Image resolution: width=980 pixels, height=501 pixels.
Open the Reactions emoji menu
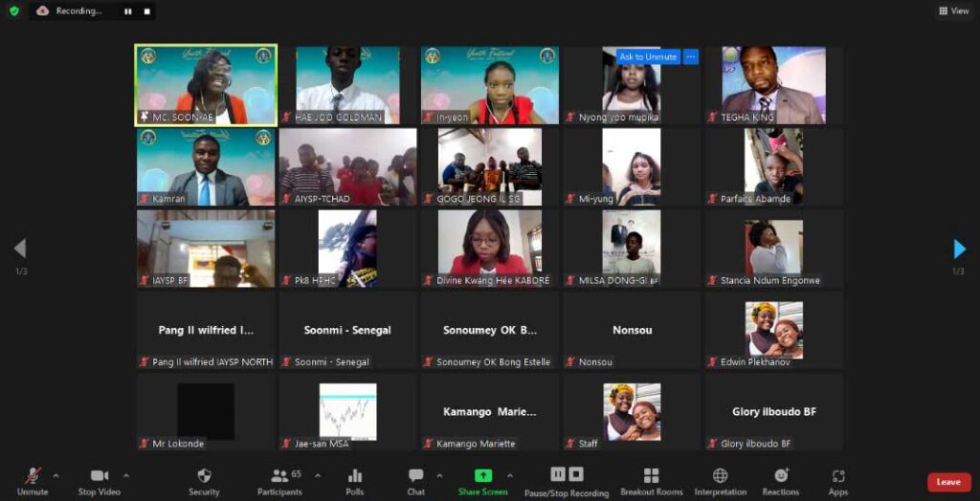(x=781, y=476)
